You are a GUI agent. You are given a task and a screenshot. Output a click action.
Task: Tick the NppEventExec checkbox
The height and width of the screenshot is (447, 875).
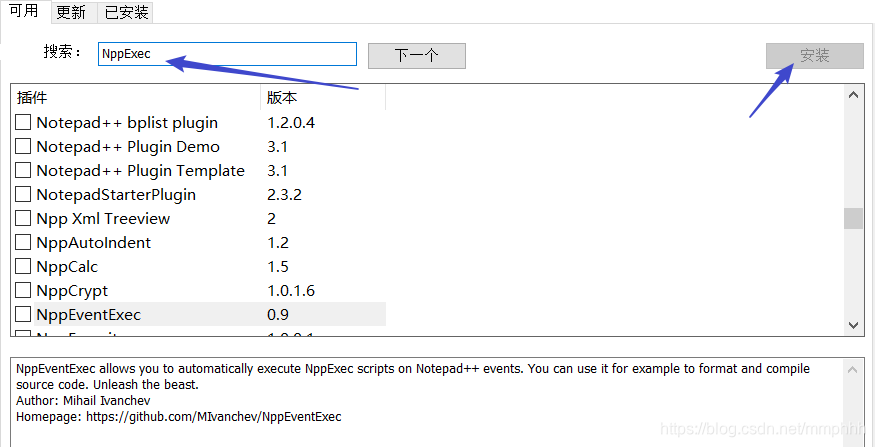point(23,315)
